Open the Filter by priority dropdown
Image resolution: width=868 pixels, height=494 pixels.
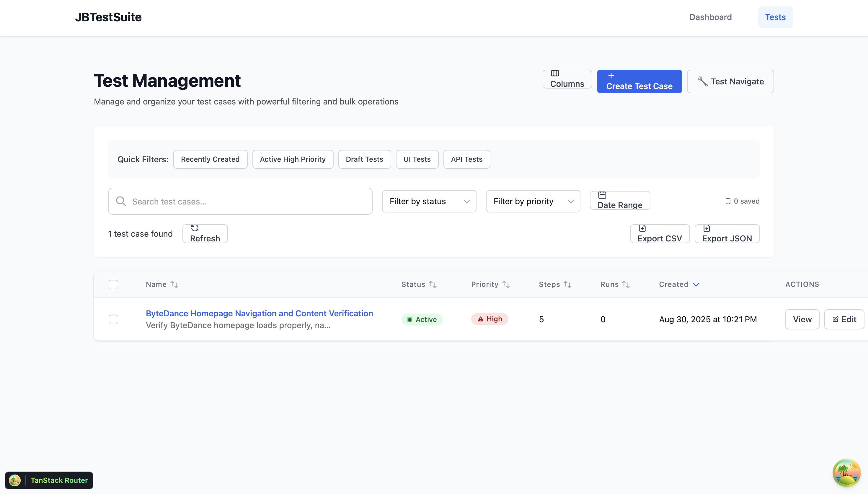click(x=533, y=201)
